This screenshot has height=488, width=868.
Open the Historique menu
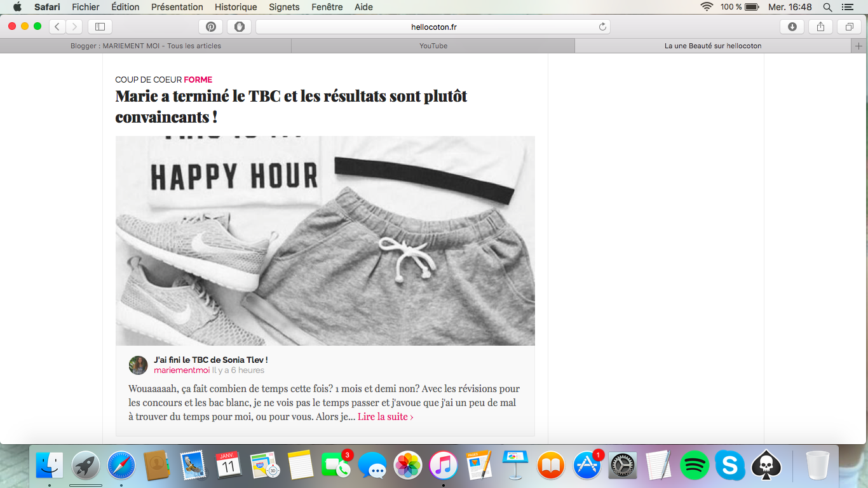pos(236,7)
